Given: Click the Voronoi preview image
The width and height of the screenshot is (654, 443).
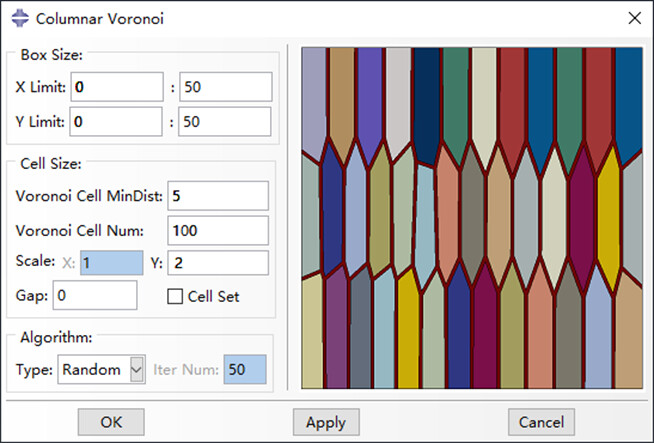Looking at the screenshot, I should click(471, 217).
